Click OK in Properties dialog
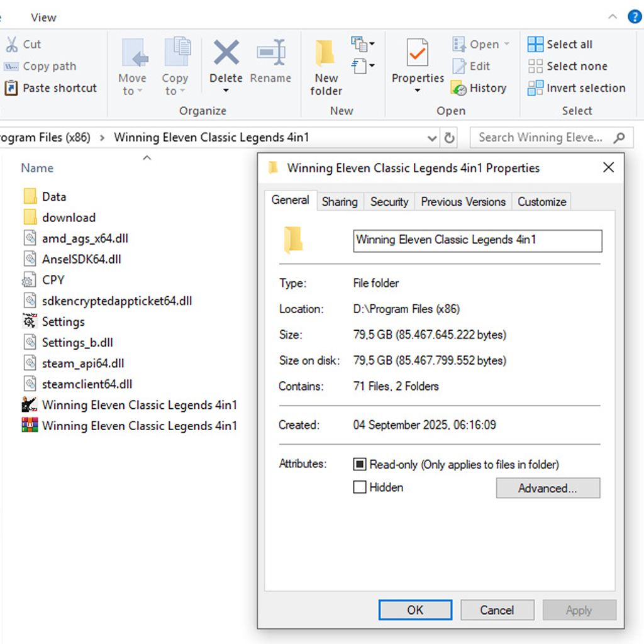Image resolution: width=644 pixels, height=644 pixels. tap(415, 610)
